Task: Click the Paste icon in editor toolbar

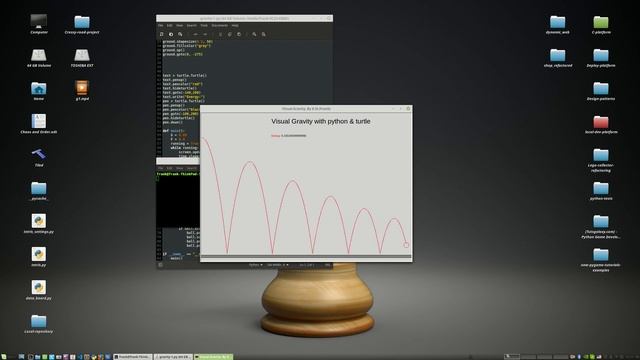Action: (x=239, y=34)
